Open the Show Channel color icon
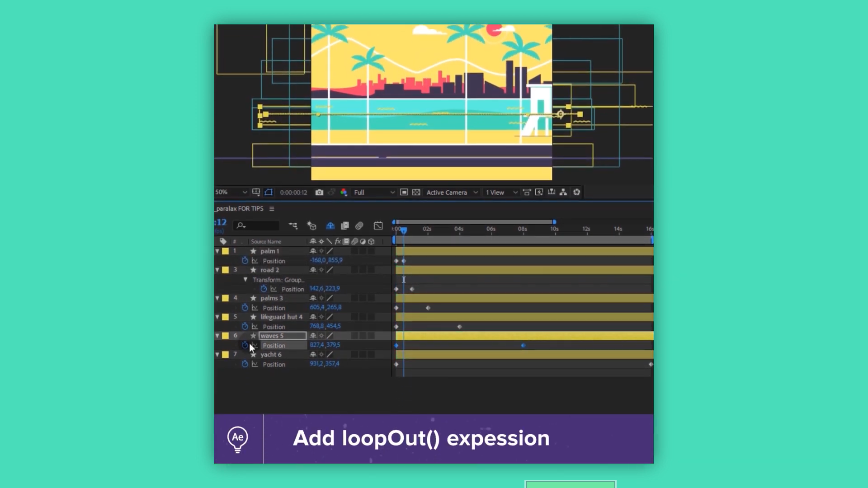Viewport: 868px width, 488px height. click(x=344, y=192)
